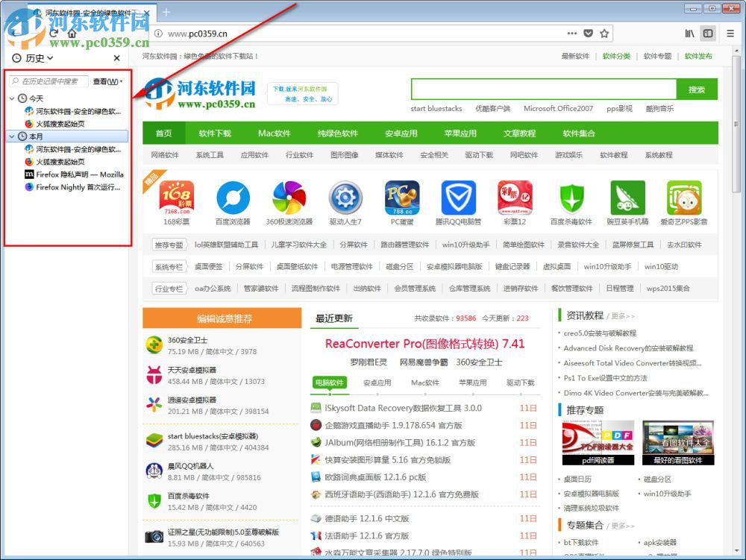The width and height of the screenshot is (746, 560).
Task: Open the 驱动人生7 app icon
Action: click(x=345, y=198)
